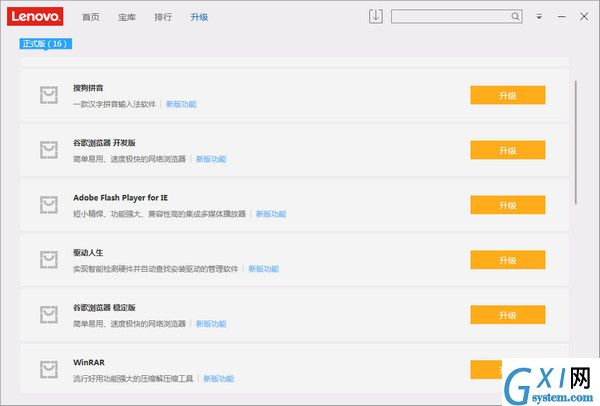
Task: Open 新版功能 link for 搜狗拼音
Action: coord(181,104)
